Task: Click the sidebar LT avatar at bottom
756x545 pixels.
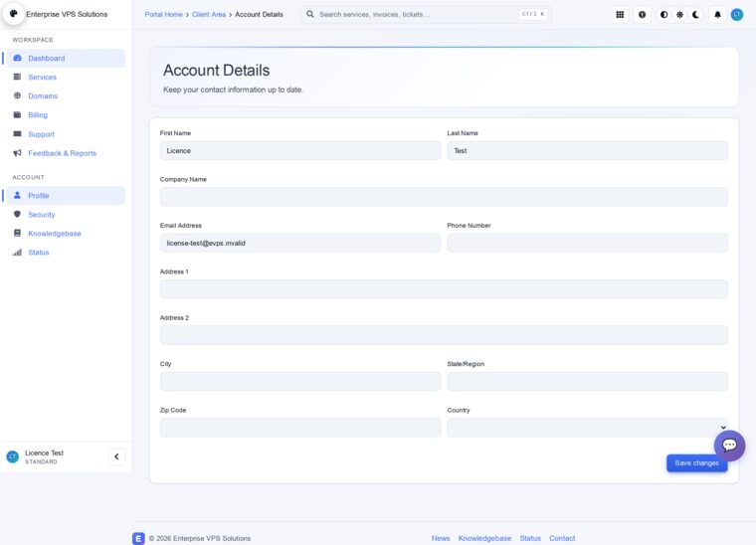Action: click(x=13, y=456)
